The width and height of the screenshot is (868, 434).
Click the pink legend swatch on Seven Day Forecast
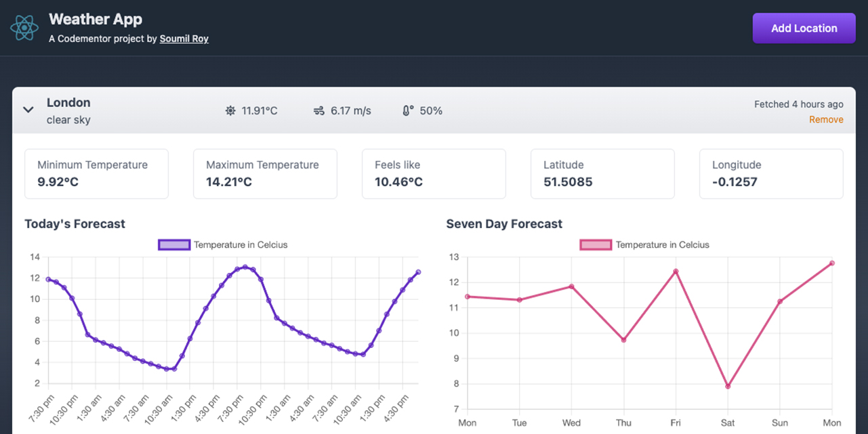pos(596,244)
